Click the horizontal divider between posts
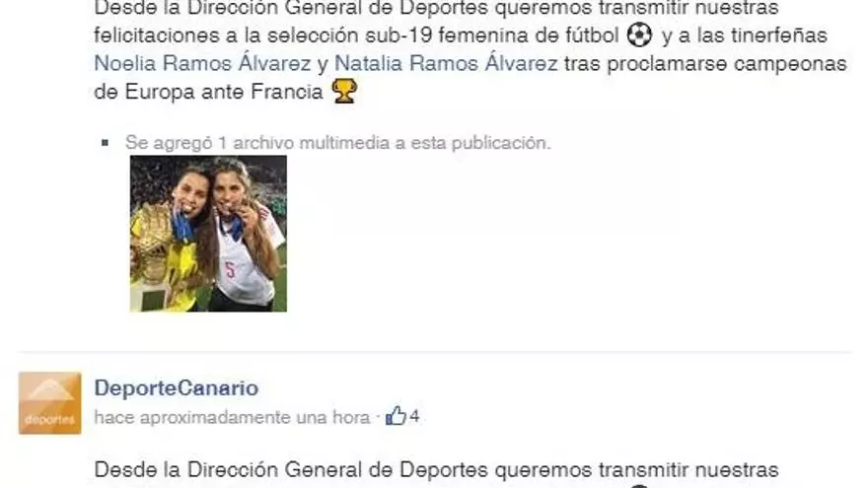The width and height of the screenshot is (868, 488). [x=434, y=351]
